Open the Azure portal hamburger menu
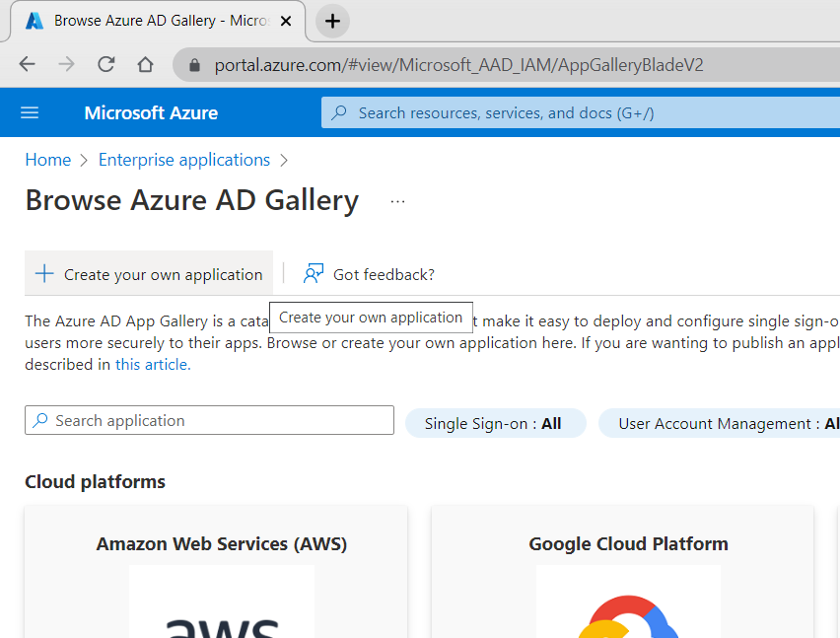840x638 pixels. click(30, 112)
